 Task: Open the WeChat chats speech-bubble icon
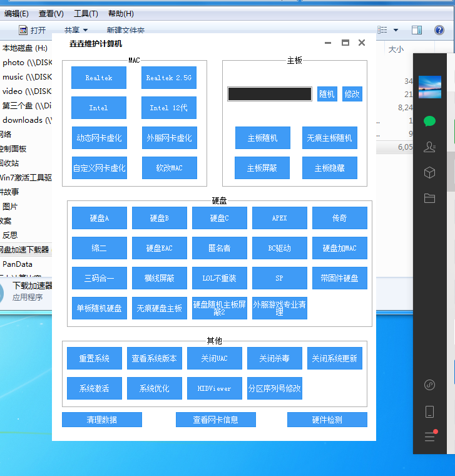429,121
